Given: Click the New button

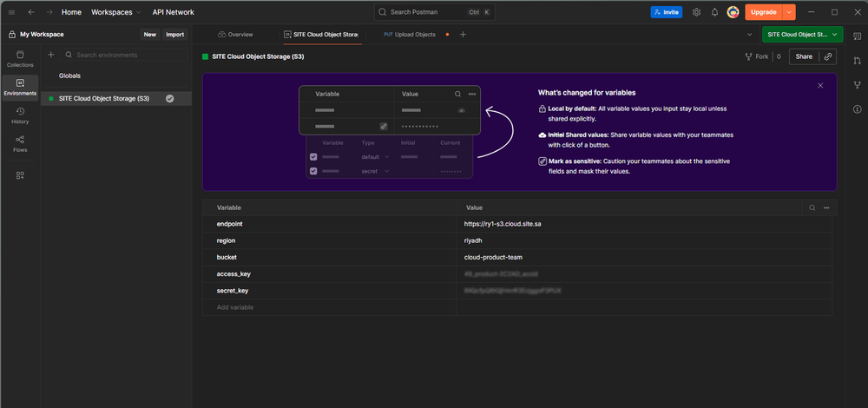Looking at the screenshot, I should (150, 35).
